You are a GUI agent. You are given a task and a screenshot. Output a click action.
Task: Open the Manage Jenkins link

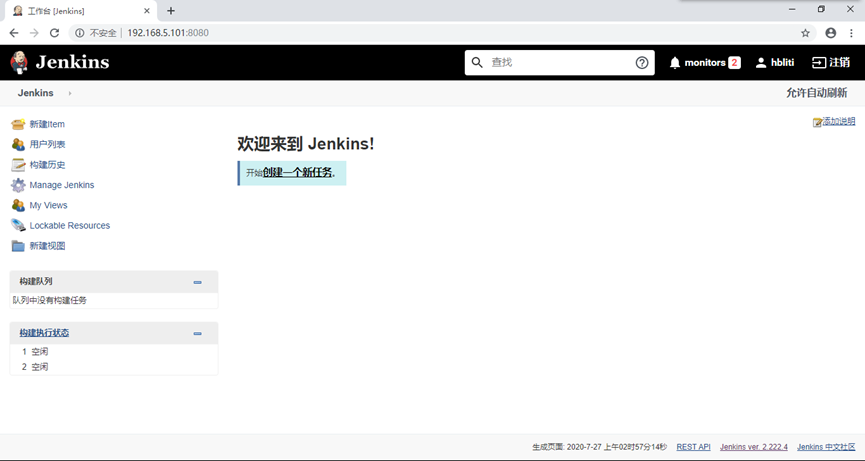[x=62, y=185]
